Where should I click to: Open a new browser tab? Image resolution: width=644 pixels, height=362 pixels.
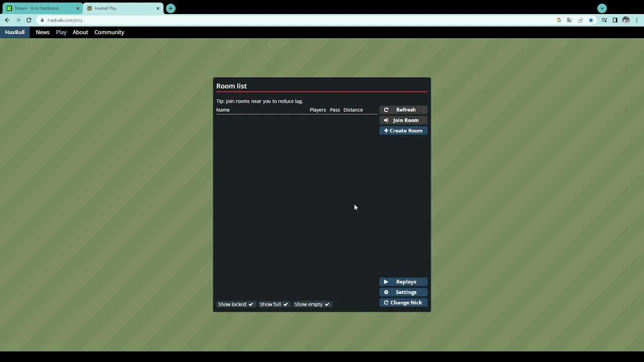(171, 8)
